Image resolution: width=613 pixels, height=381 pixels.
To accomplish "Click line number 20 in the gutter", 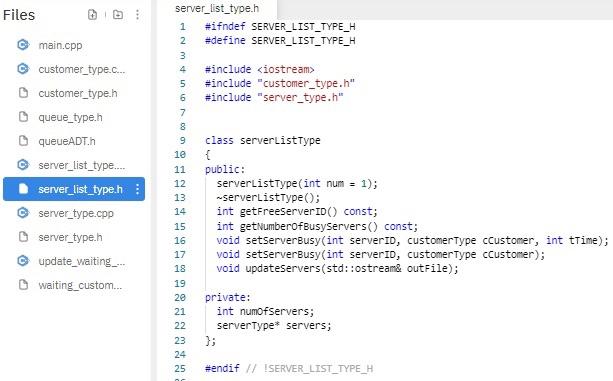I will tap(180, 297).
